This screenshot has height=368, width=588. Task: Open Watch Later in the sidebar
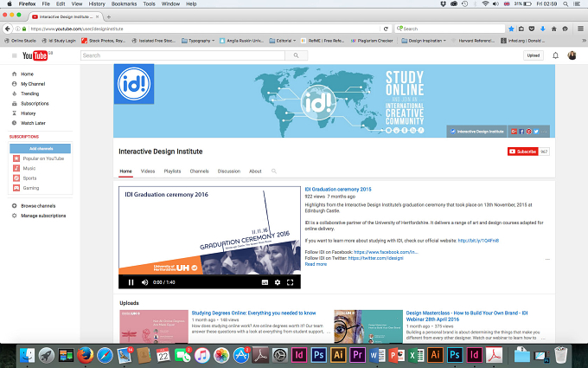(x=33, y=123)
